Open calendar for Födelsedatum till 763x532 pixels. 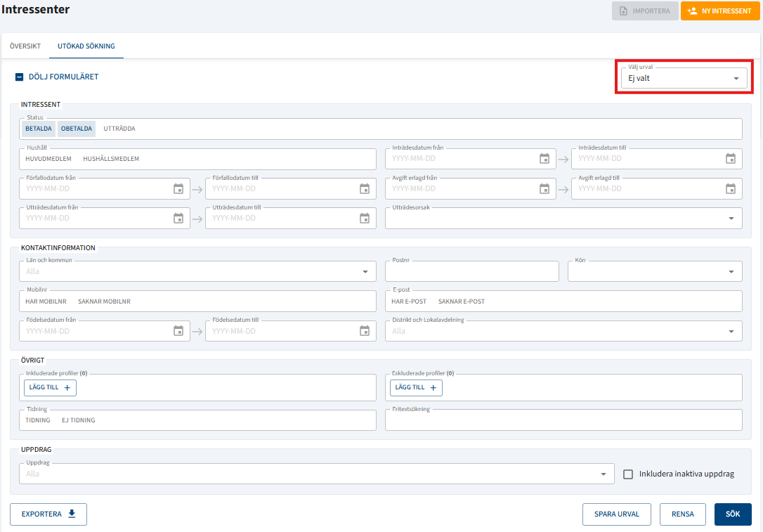[x=365, y=331]
